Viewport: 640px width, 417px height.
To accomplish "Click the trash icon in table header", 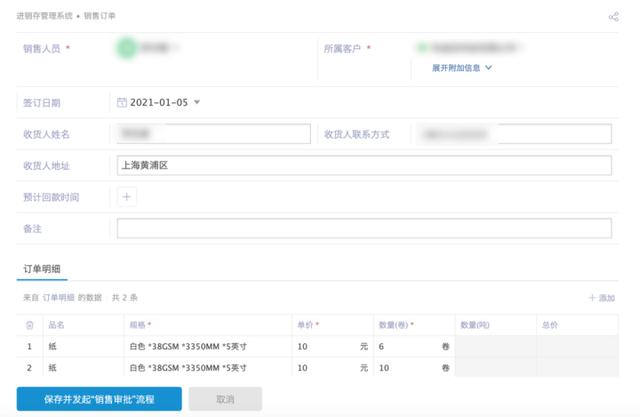I will [x=29, y=325].
